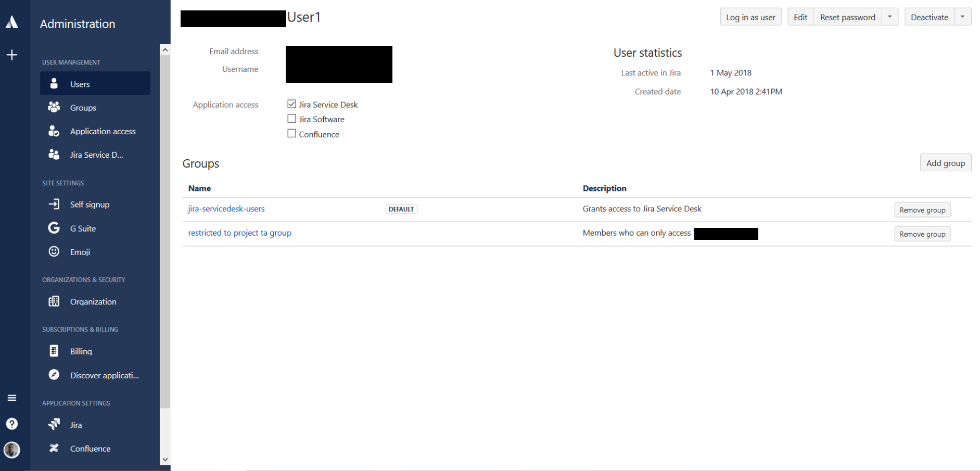Click the user profile avatar
The width and height of the screenshot is (980, 471).
pos(12,449)
